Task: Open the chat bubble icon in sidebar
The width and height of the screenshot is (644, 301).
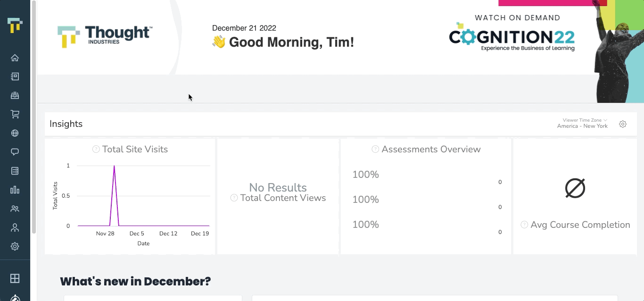Action: tap(15, 152)
